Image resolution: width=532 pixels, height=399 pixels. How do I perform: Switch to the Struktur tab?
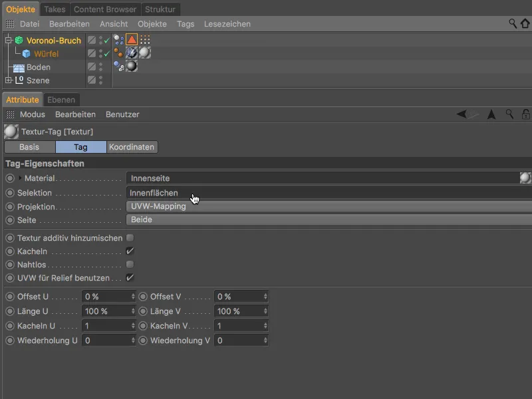160,9
